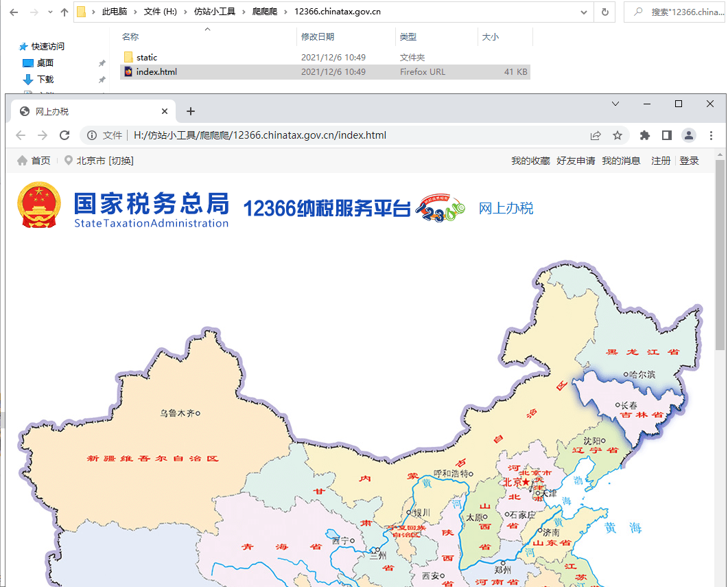Select 此电脑 in the Explorer breadcrumb

click(114, 12)
